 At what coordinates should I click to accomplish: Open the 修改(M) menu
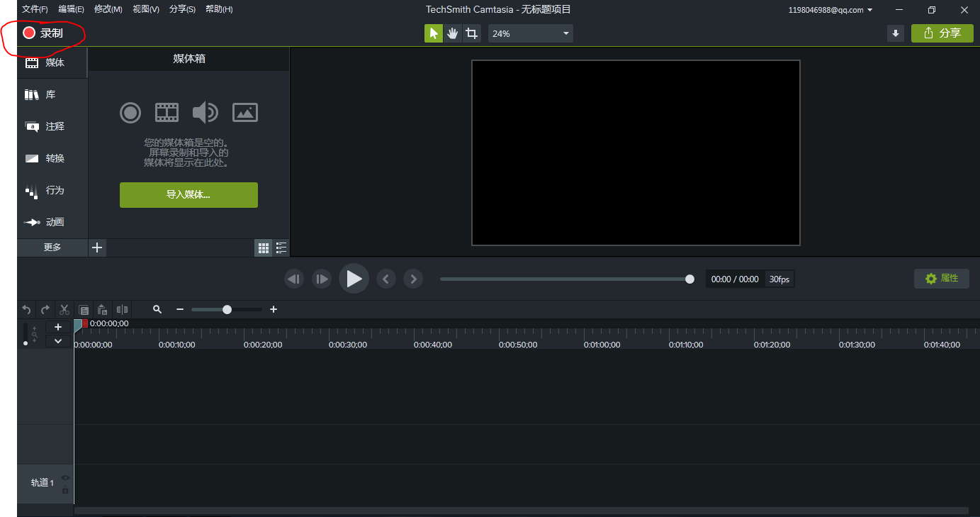(x=108, y=9)
